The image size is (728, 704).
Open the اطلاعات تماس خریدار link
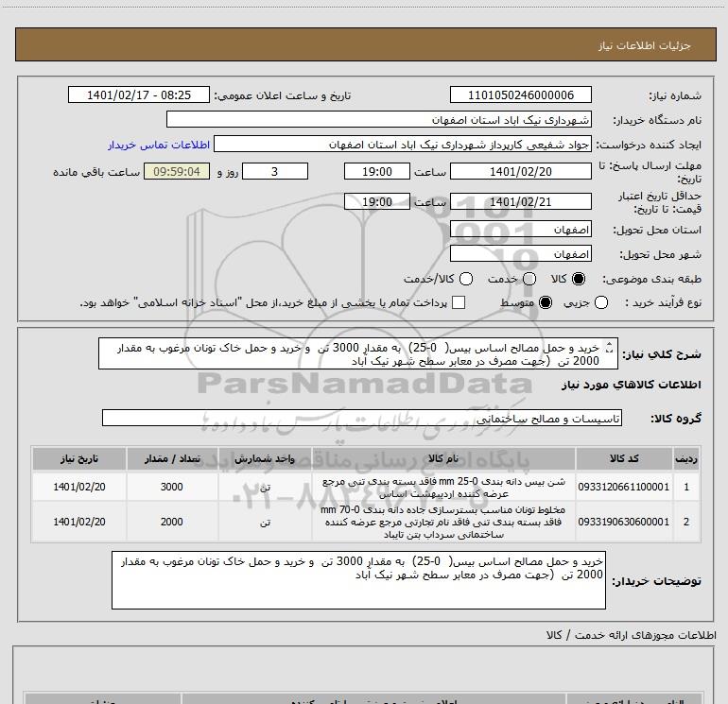click(x=159, y=145)
